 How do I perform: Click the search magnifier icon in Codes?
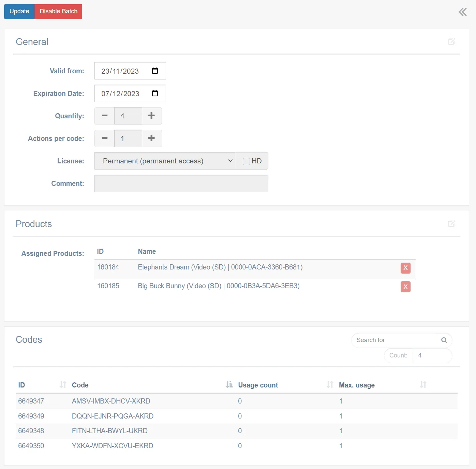pyautogui.click(x=444, y=340)
